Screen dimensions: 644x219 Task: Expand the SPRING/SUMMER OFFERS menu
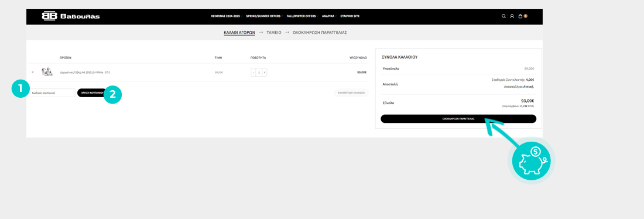click(265, 16)
